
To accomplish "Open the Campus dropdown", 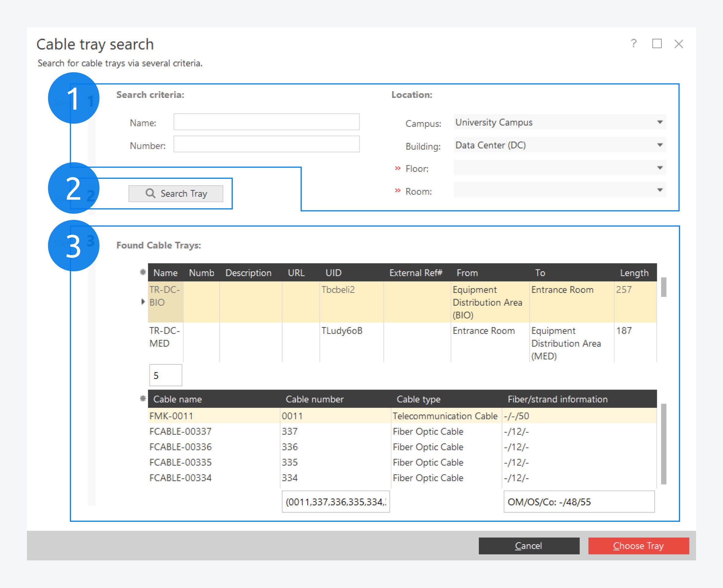I will pos(660,122).
